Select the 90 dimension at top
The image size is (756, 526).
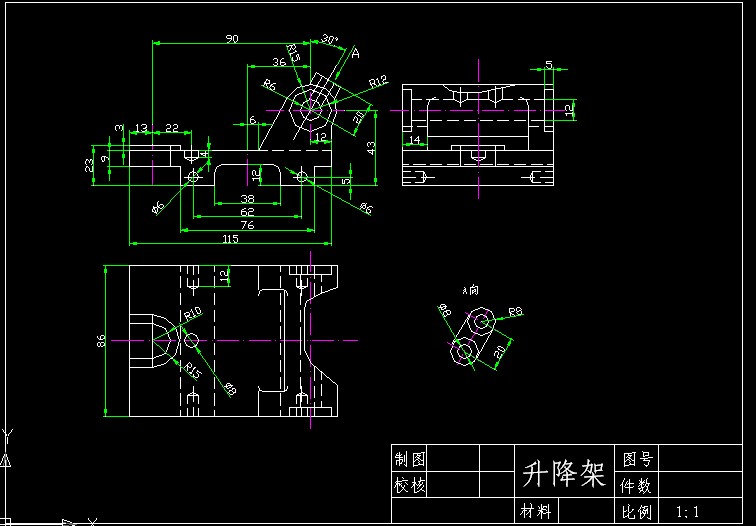click(231, 38)
